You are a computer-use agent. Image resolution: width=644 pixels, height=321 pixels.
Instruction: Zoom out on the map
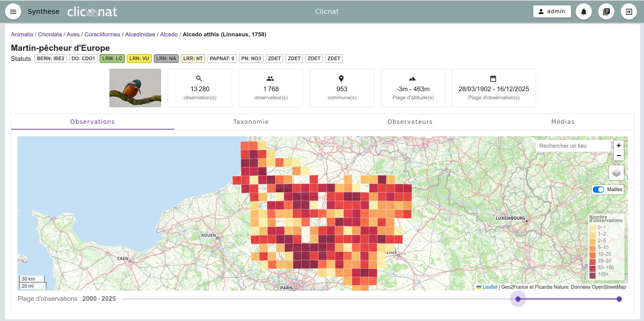click(618, 155)
